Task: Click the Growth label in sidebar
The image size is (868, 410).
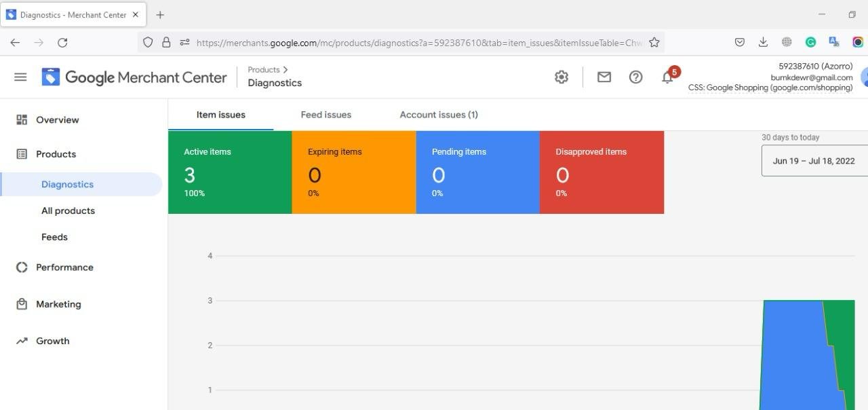Action: point(53,341)
